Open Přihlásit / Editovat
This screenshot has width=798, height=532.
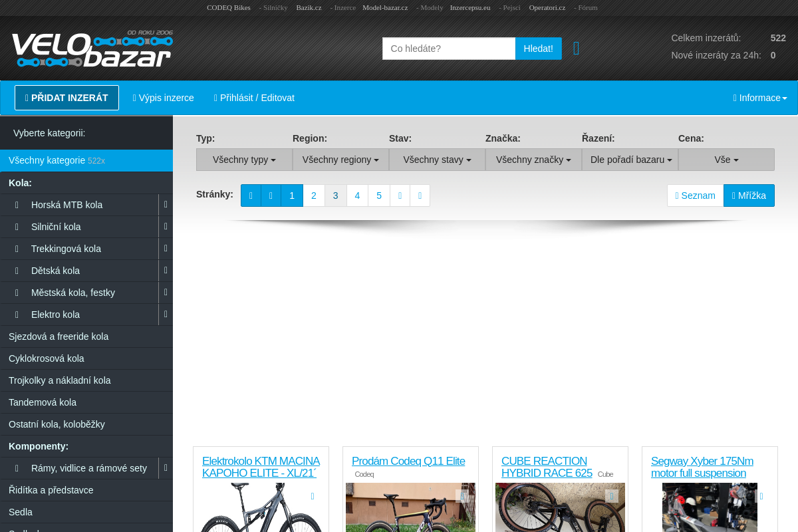pyautogui.click(x=254, y=98)
